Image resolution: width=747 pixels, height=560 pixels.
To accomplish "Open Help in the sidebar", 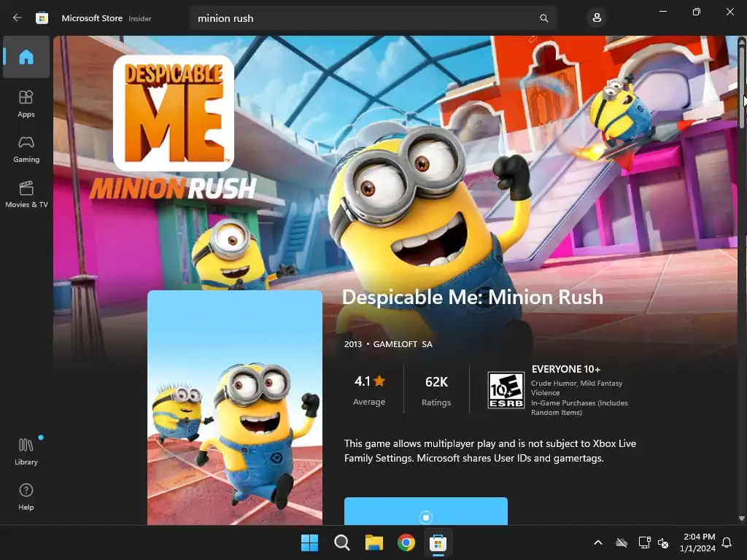I will [x=26, y=497].
